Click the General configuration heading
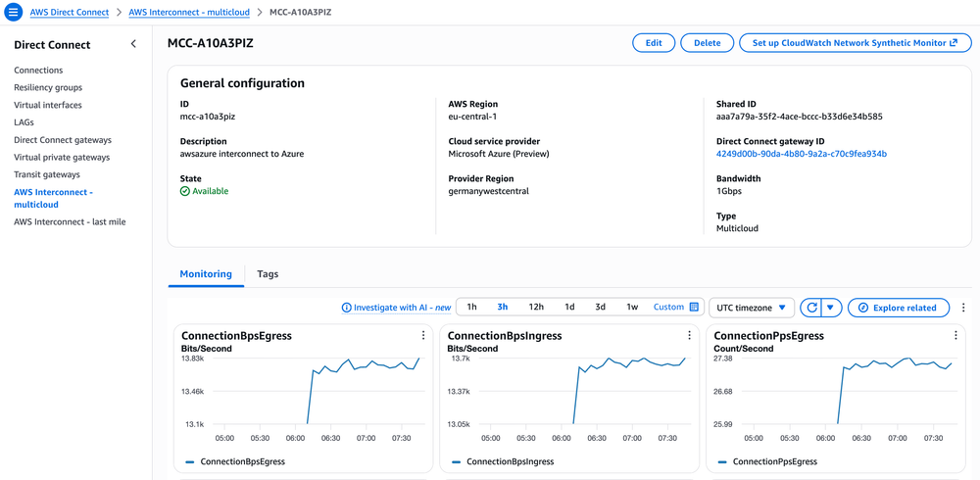 pos(242,83)
